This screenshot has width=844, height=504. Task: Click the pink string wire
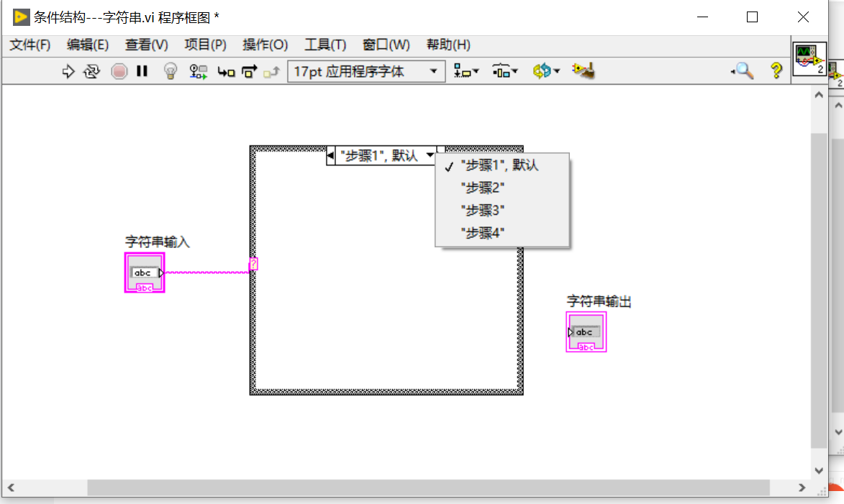[207, 272]
